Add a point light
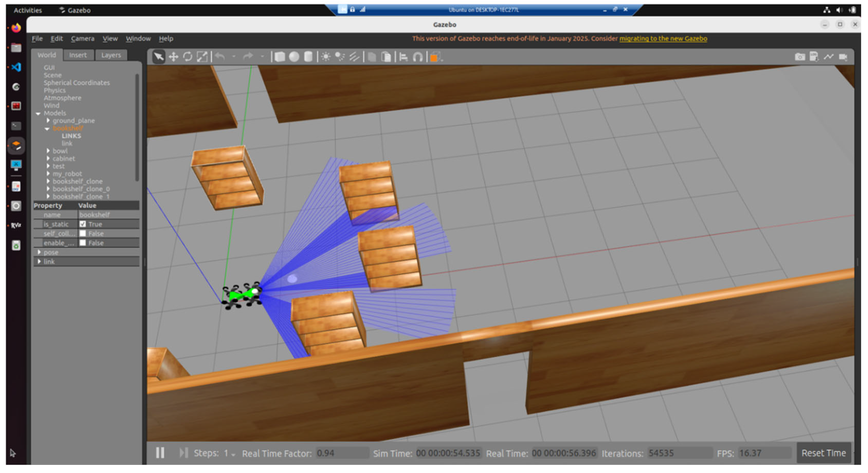Viewport: 868px width, 473px height. point(325,57)
